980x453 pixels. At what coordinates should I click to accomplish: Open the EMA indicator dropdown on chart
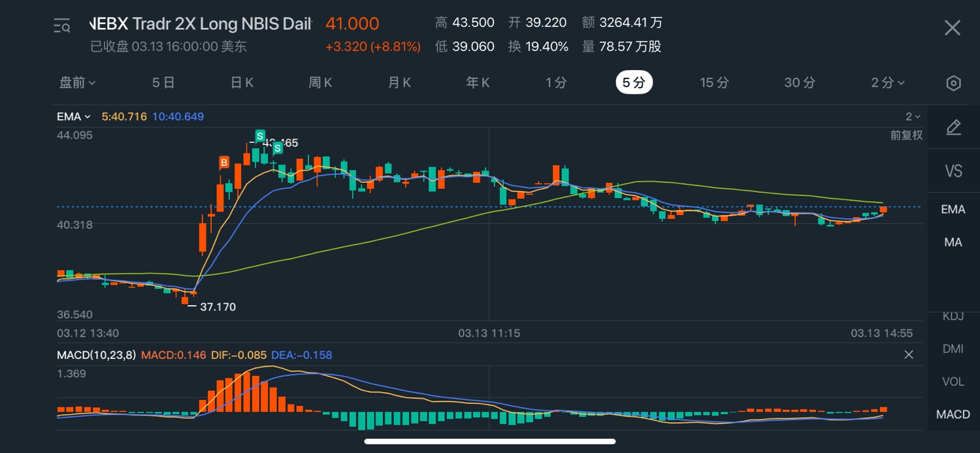pos(74,117)
